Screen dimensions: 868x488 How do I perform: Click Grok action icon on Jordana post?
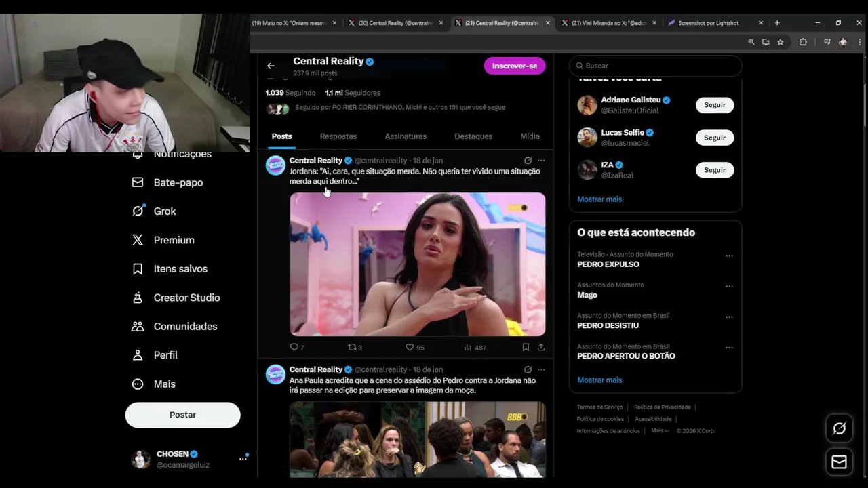[x=528, y=161]
